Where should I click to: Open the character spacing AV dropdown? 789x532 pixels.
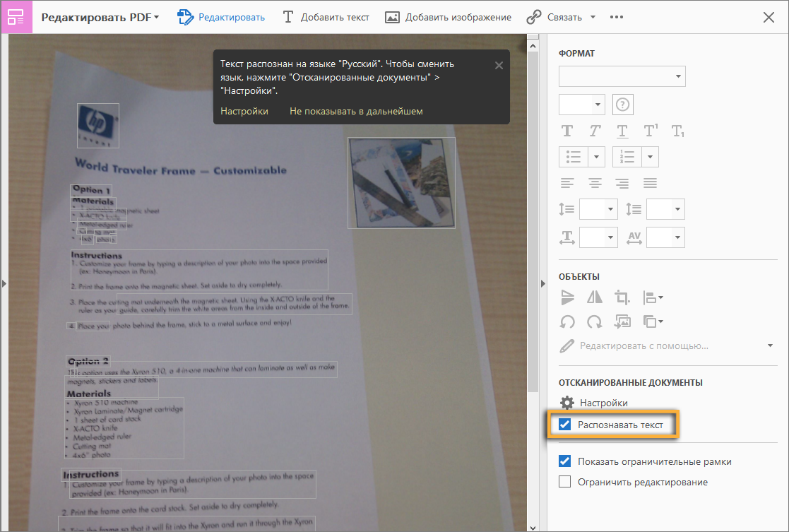tap(665, 237)
